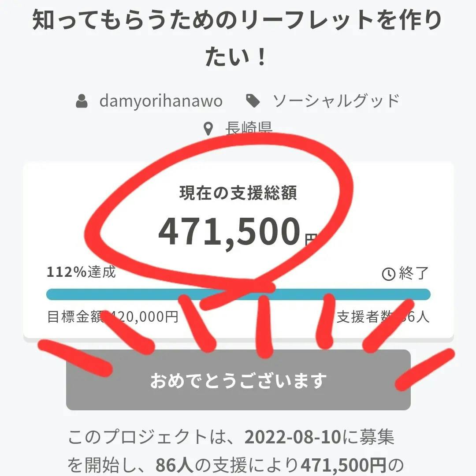Open the ソーシャルグッド category link
This screenshot has height=476, width=476.
click(336, 101)
